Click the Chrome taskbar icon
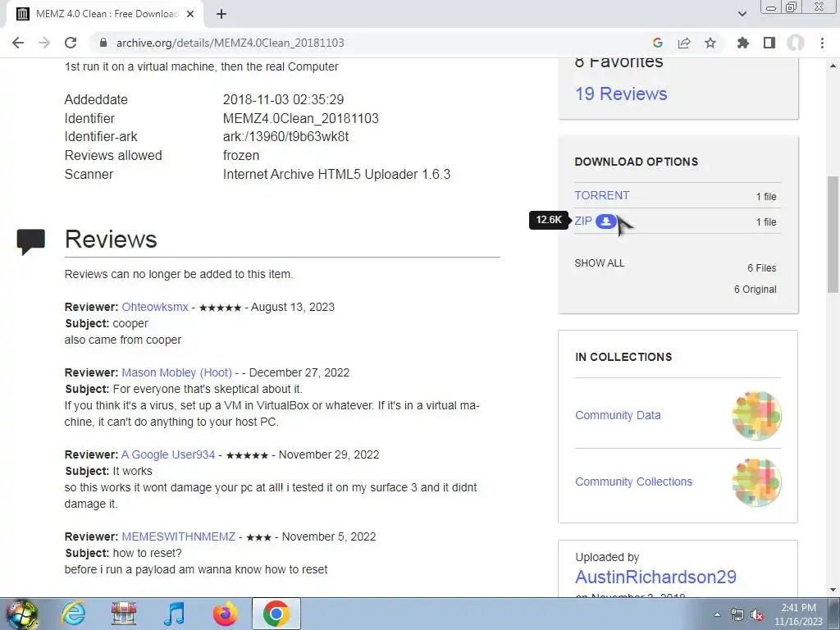Image resolution: width=840 pixels, height=630 pixels. click(276, 614)
